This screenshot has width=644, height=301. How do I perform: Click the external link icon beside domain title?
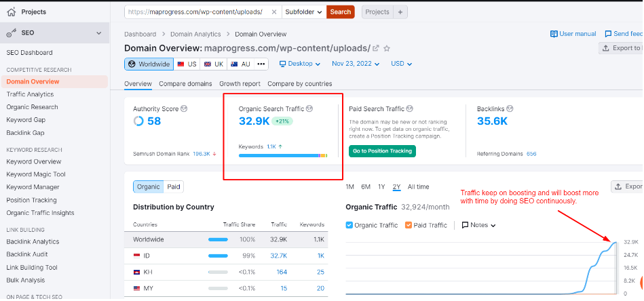[375, 48]
